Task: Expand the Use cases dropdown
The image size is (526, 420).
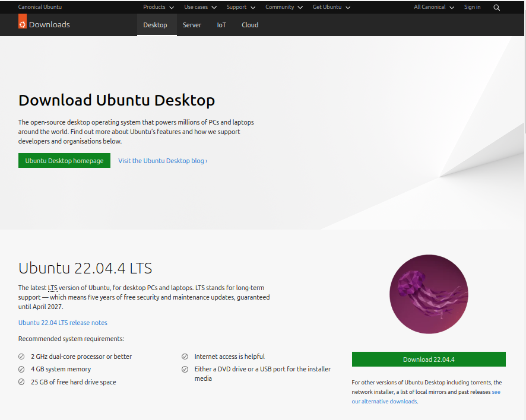Action: click(x=200, y=7)
